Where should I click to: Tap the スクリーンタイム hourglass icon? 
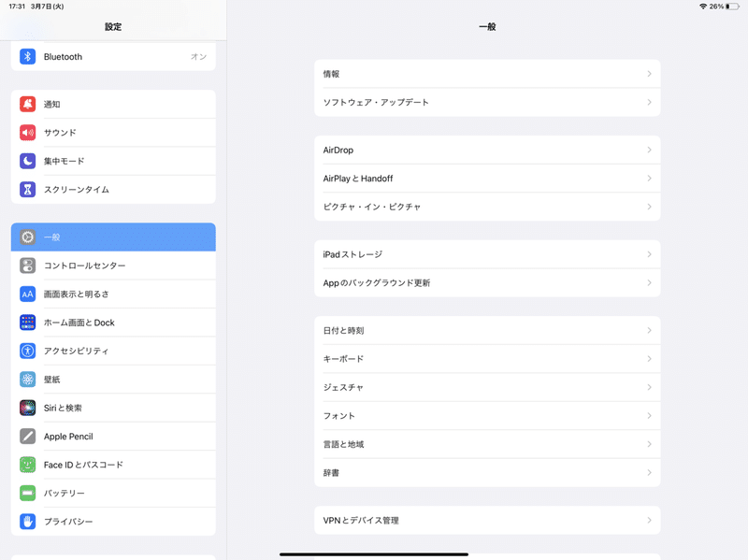click(28, 190)
